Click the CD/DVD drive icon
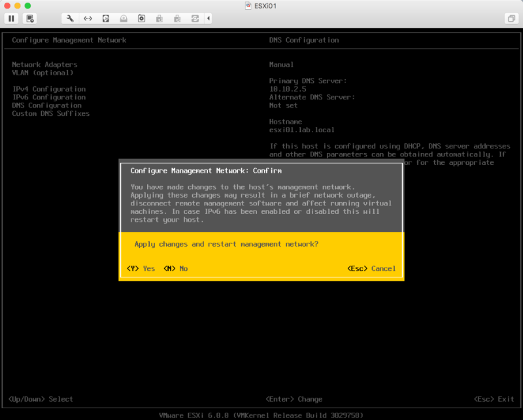Screen dimensions: 523x420 coord(123,18)
